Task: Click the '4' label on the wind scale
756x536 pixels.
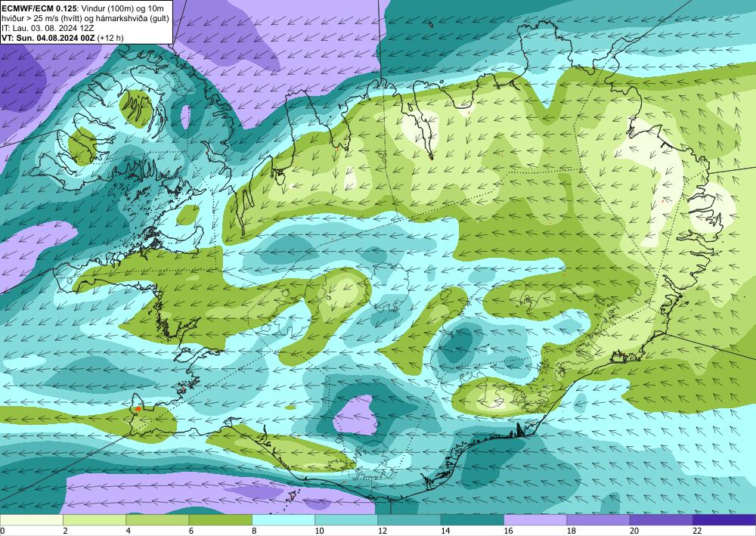Action: point(129,531)
